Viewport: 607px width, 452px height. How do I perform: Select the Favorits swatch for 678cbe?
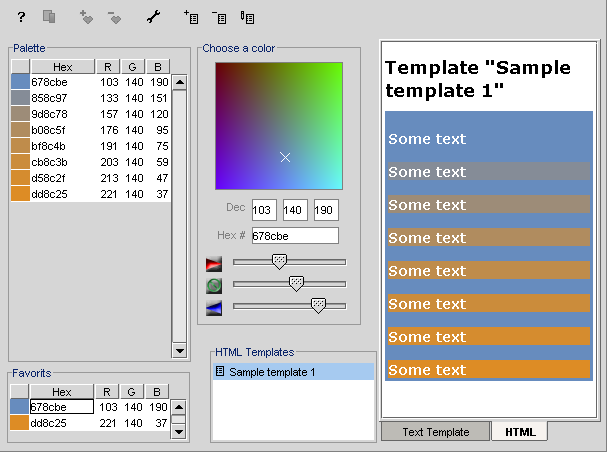click(x=19, y=407)
